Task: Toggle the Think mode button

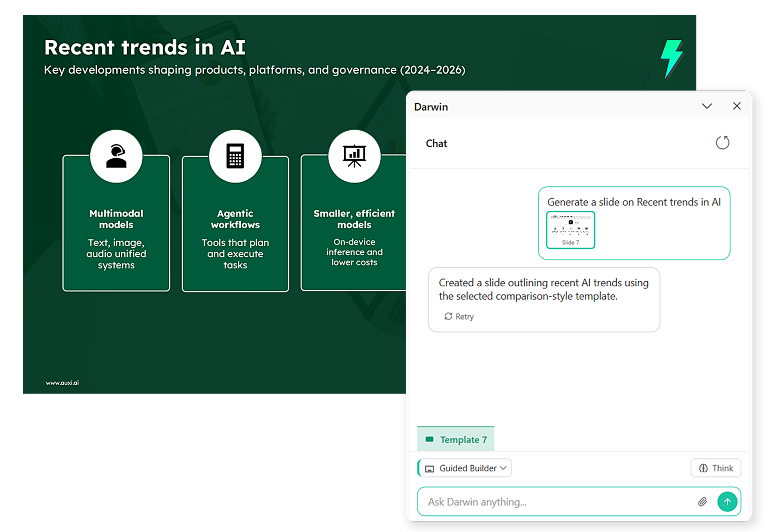Action: click(716, 468)
